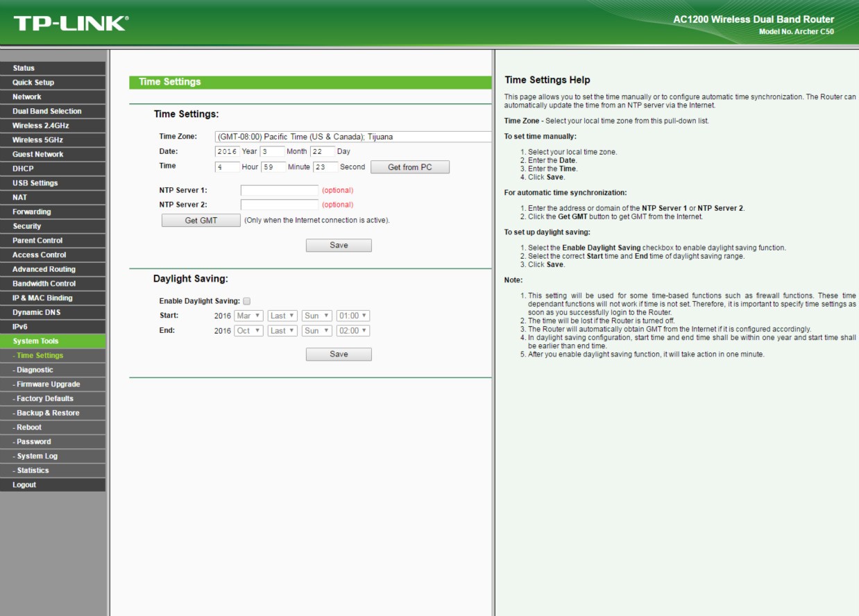Viewport: 859px width, 616px height.
Task: Open the Status menu item
Action: 53,68
